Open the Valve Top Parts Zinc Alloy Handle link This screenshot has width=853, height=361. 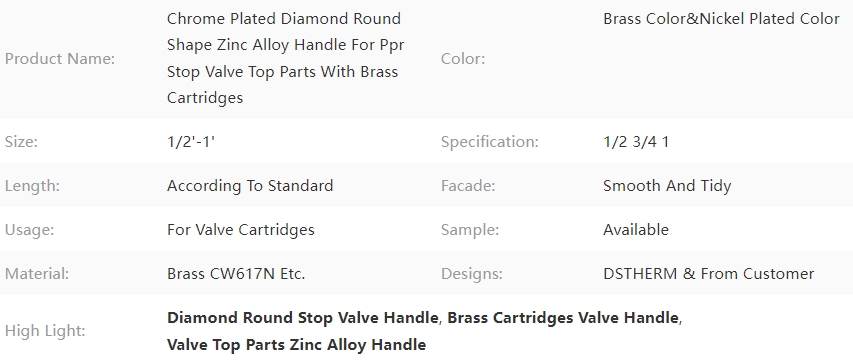[x=296, y=345]
